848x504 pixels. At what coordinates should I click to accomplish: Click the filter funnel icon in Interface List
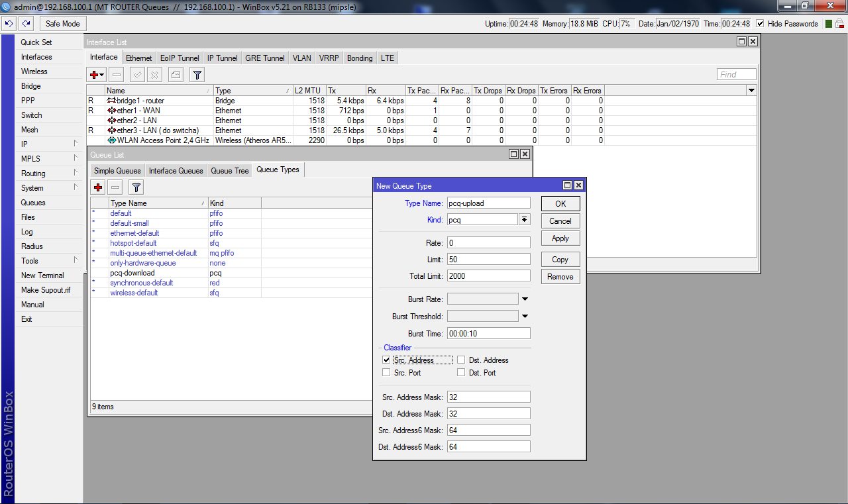point(197,75)
